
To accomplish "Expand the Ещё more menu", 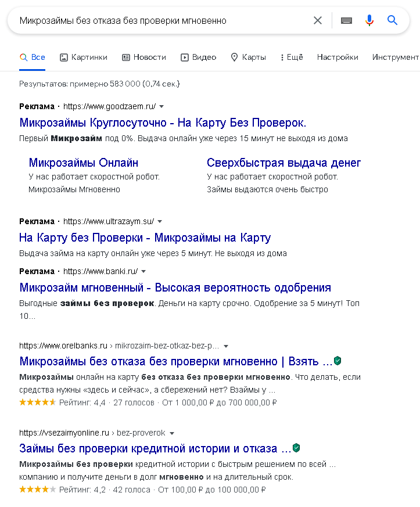I will 292,57.
